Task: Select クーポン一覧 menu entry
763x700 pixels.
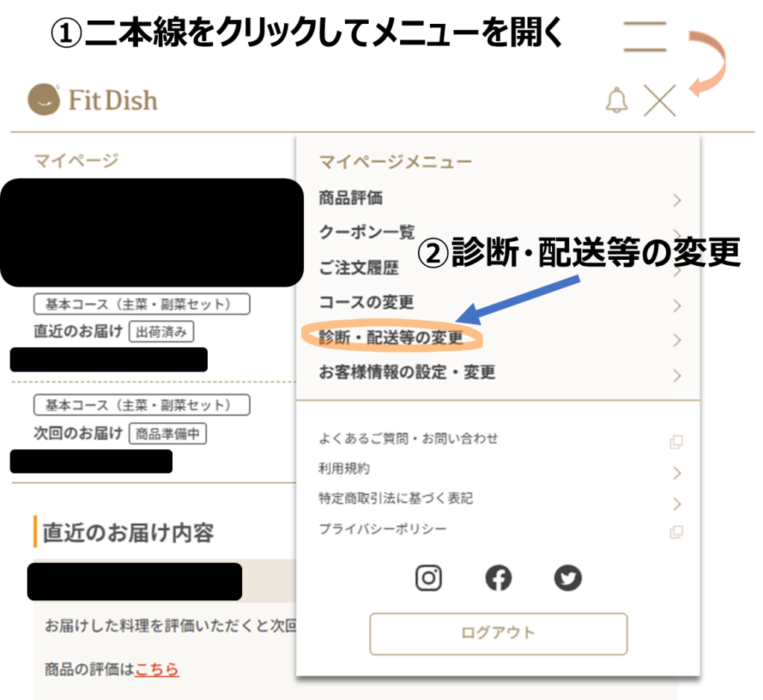Action: click(500, 232)
